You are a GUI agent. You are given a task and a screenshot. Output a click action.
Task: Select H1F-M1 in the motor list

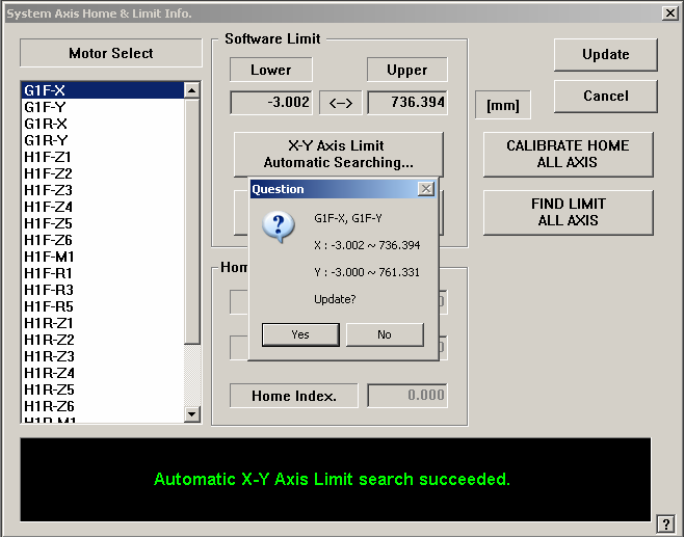(x=103, y=256)
